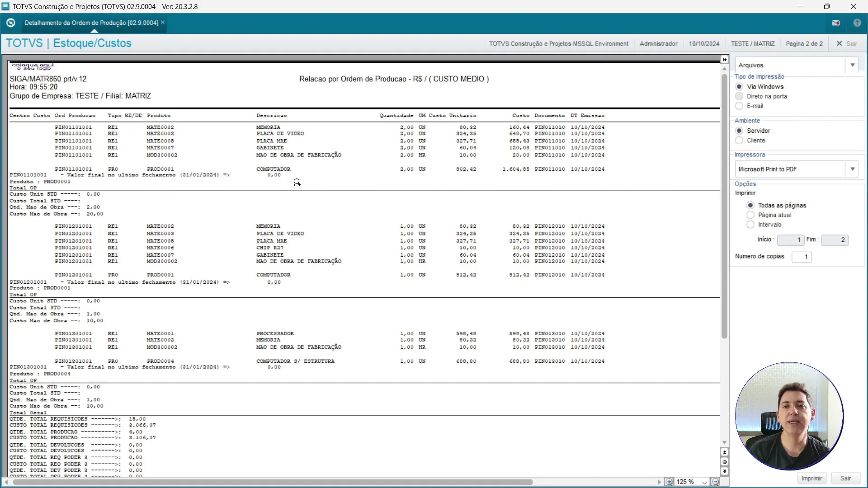868x488 pixels.
Task: Click the TESTE / MATRIZ company label
Action: point(753,44)
